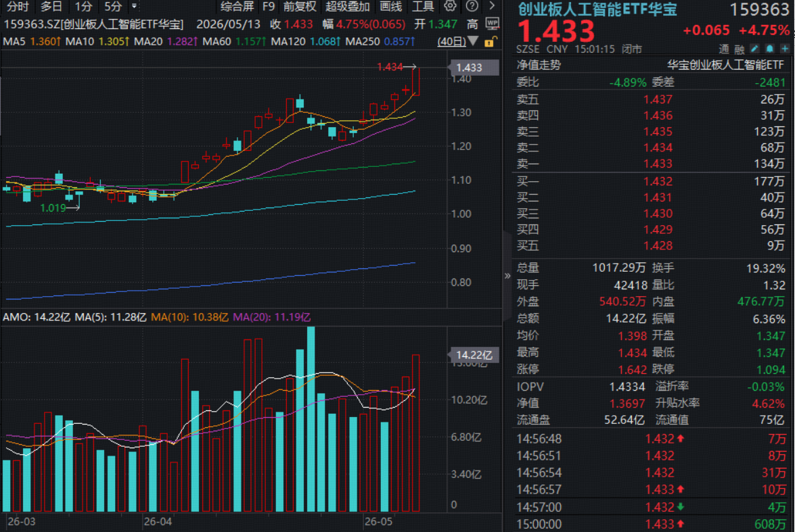Viewport: 795px width, 532px height.
Task: Click the MA60 1.157 indicator label
Action: [235, 41]
